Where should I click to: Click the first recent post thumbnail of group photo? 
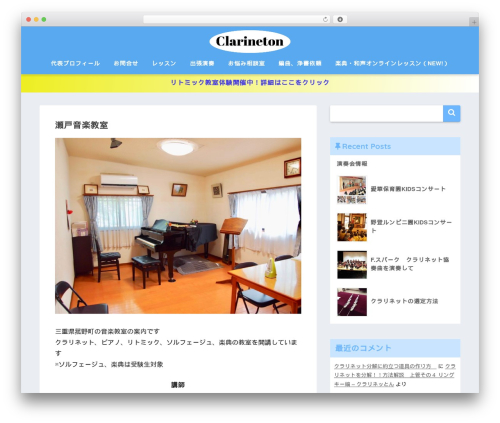coord(352,190)
